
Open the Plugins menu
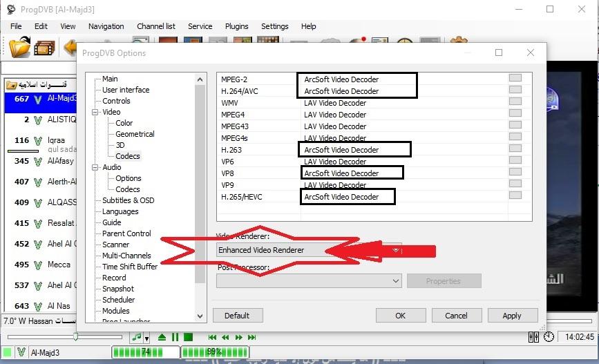236,26
